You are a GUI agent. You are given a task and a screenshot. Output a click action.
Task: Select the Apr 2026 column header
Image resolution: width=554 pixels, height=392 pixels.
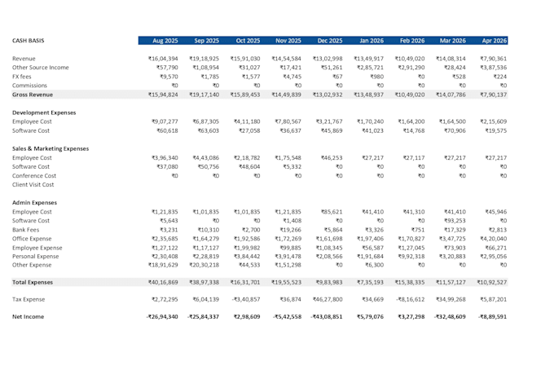[x=495, y=41]
